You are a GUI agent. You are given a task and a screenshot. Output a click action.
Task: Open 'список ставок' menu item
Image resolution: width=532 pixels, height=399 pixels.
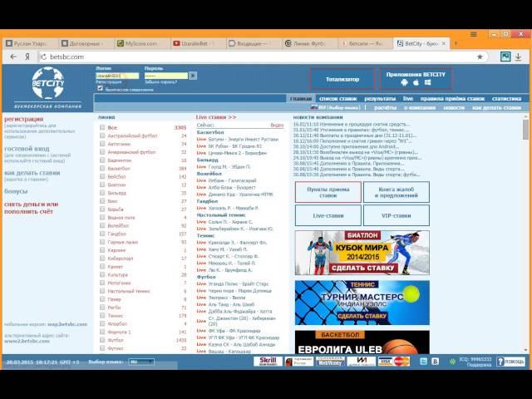click(338, 99)
